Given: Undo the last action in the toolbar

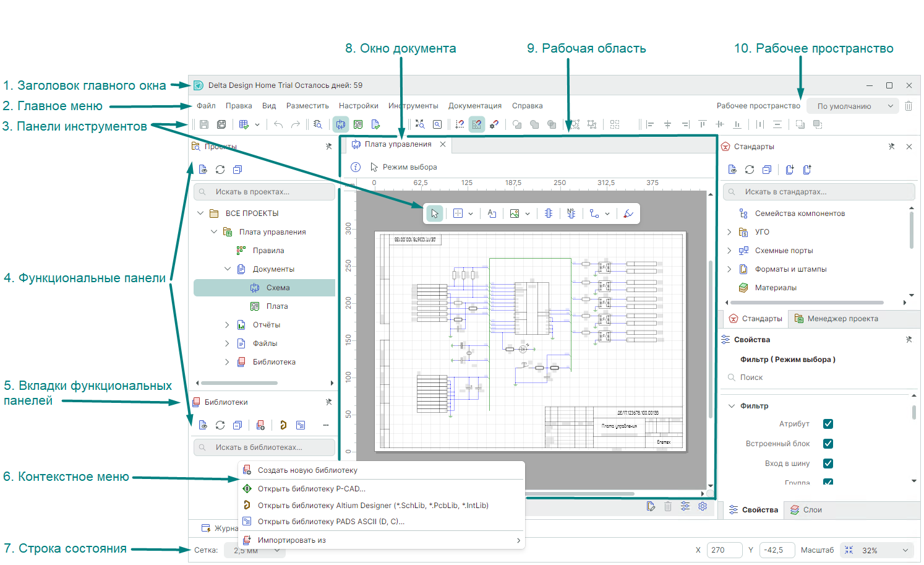Looking at the screenshot, I should (278, 124).
